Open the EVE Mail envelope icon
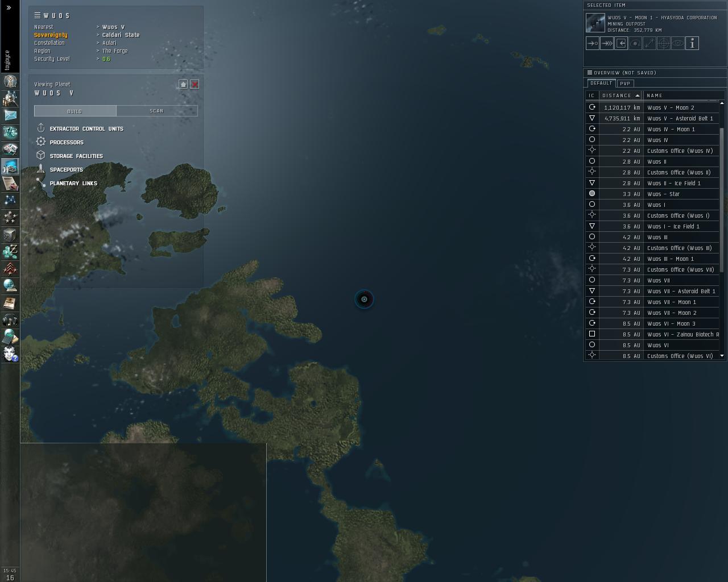 [10, 115]
